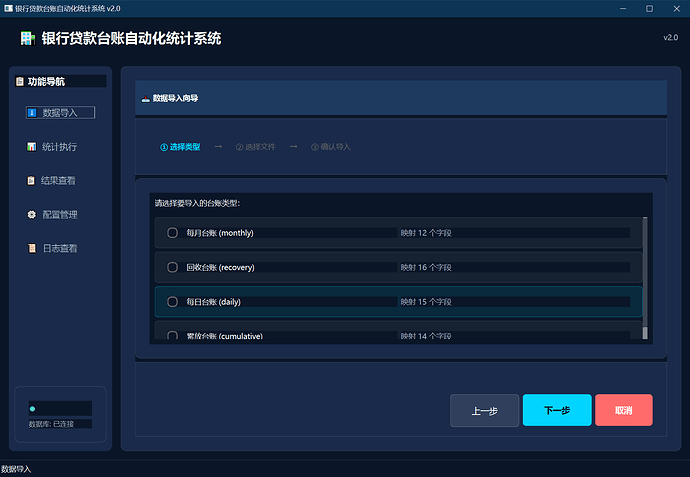Click the blue 数据导入 sidebar icon

[32, 113]
